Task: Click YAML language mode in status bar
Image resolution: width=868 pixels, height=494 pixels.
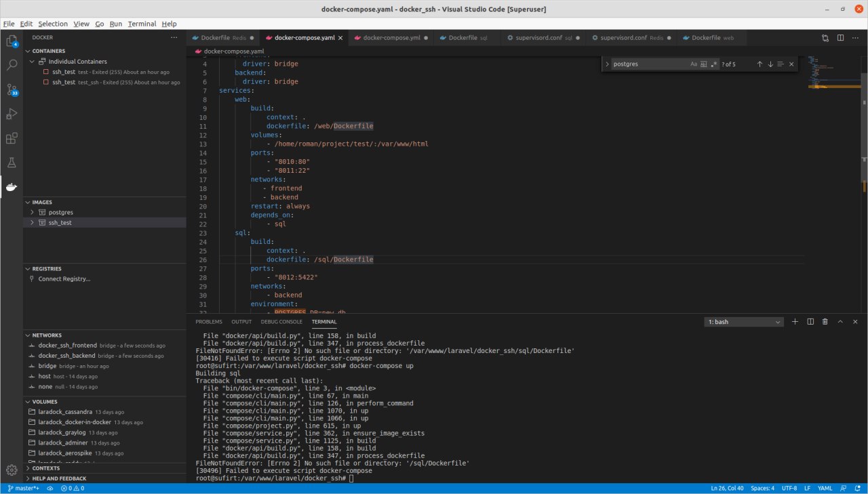Action: 825,489
